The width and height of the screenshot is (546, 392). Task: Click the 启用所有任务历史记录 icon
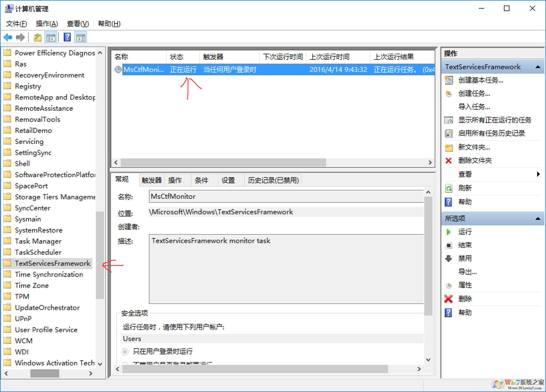point(449,133)
